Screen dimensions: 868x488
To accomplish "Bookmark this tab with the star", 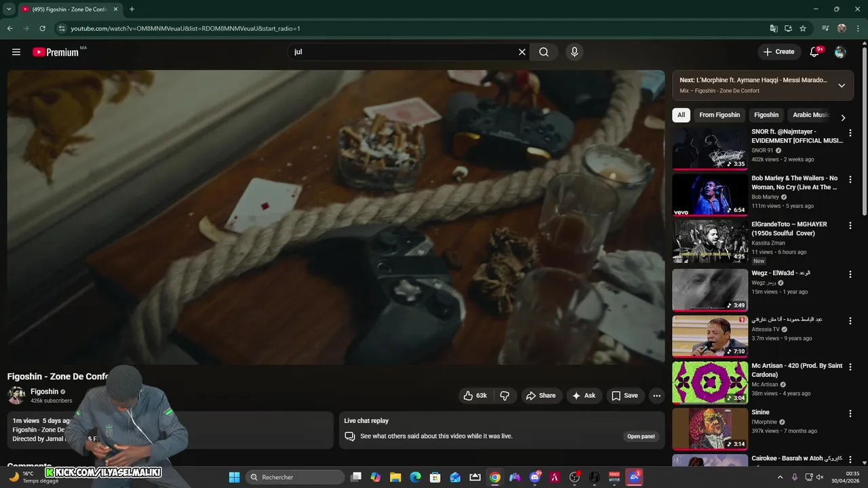I will 803,28.
